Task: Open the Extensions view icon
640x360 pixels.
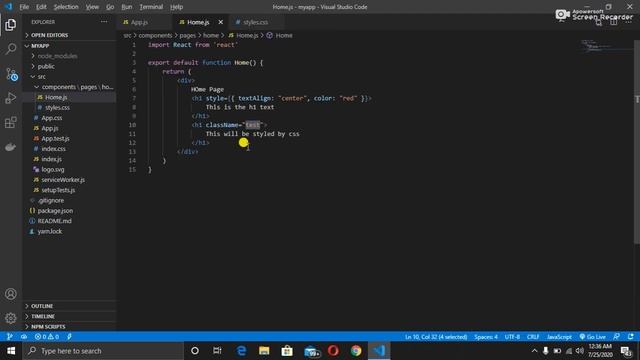Action: pos(11,122)
